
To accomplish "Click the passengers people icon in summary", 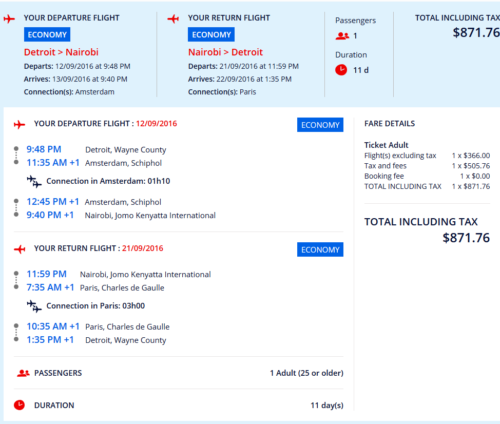I will (x=342, y=36).
